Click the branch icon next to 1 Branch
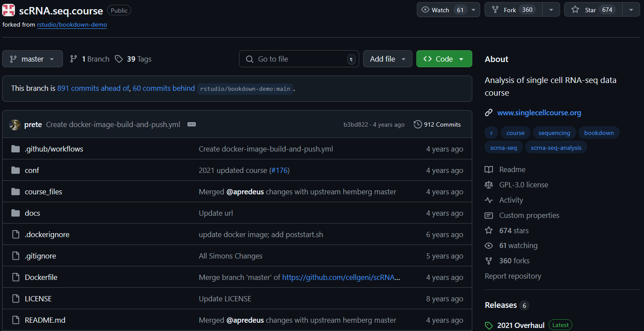Screen dimensions: 644x331 tap(74, 59)
